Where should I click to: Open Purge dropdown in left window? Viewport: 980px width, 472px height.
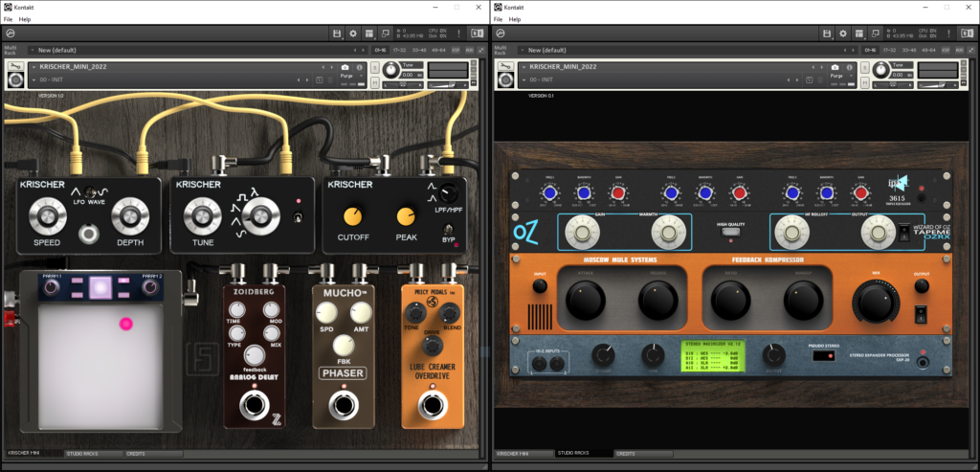tap(350, 76)
